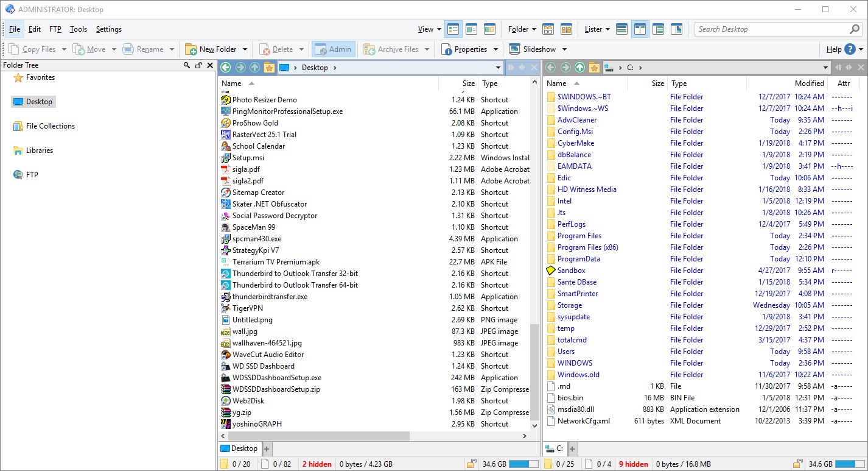868x471 pixels.
Task: Create a folder with New Folder
Action: click(211, 49)
